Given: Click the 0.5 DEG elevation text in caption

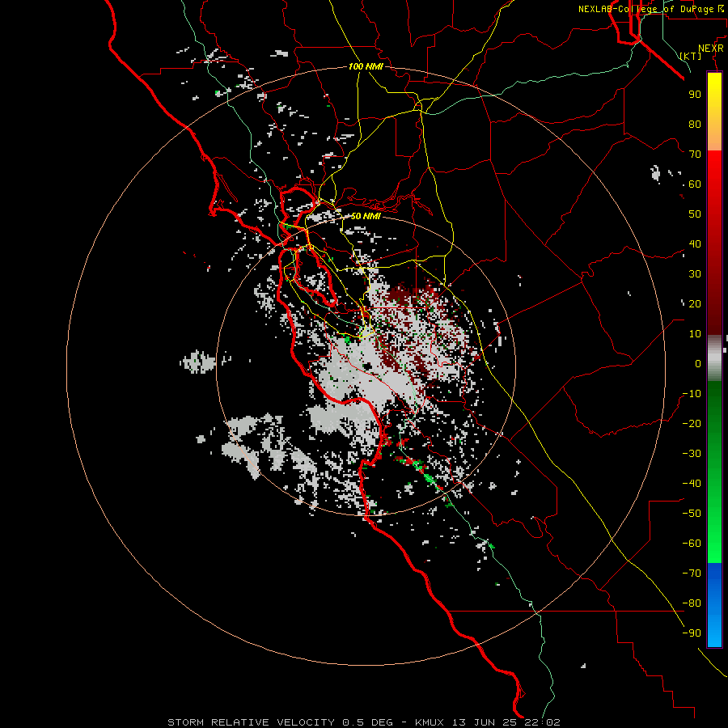Looking at the screenshot, I should pyautogui.click(x=367, y=722).
